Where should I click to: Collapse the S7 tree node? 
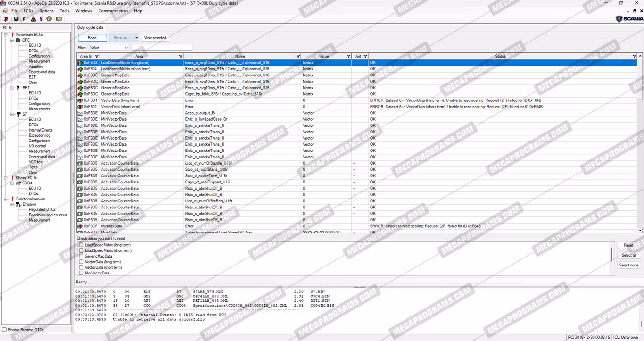coord(12,114)
